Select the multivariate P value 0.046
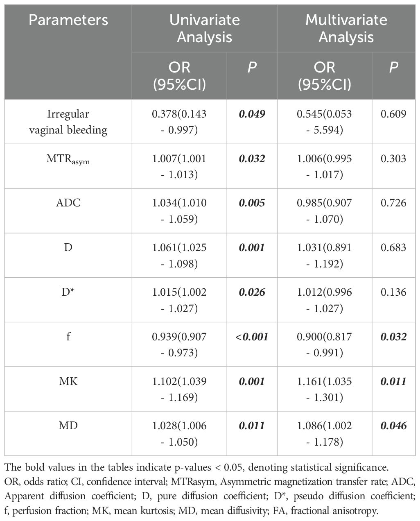The image size is (420, 521). click(x=393, y=426)
